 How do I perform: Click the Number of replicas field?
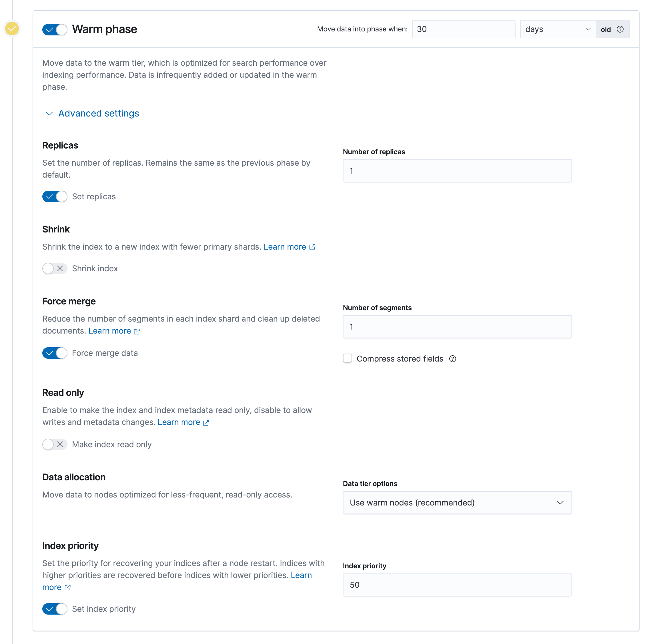pyautogui.click(x=457, y=171)
